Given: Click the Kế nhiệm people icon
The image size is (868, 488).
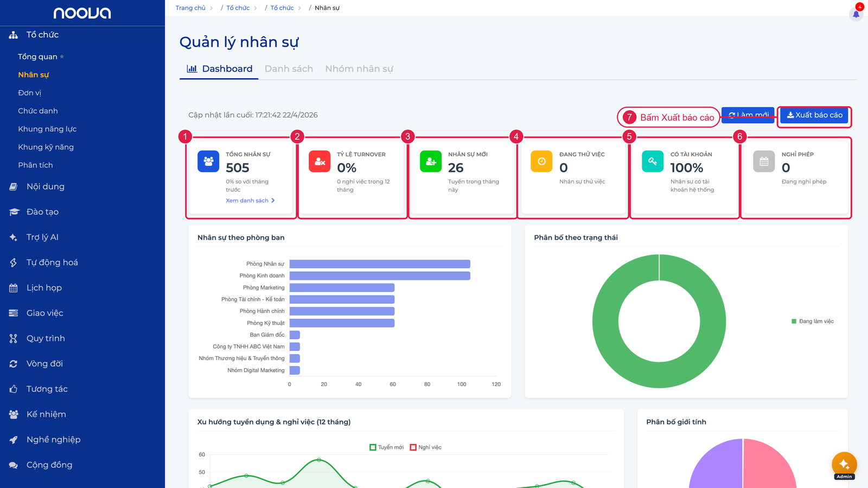Looking at the screenshot, I should 14,414.
